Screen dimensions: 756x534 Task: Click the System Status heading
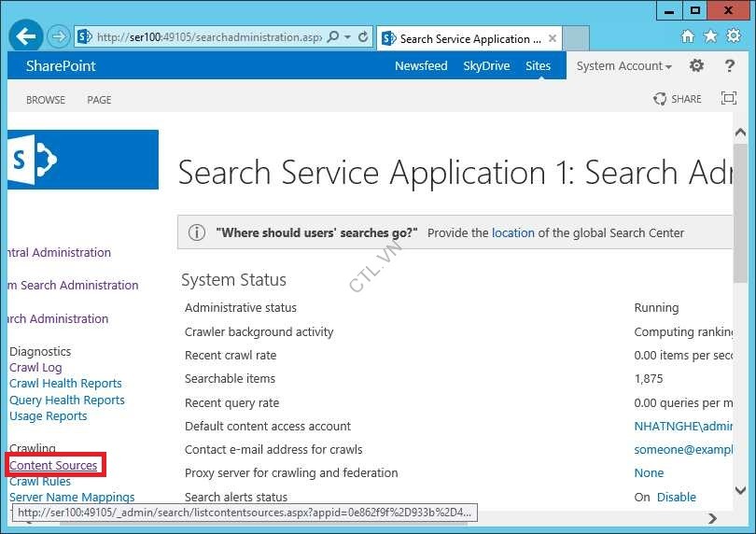(x=234, y=280)
